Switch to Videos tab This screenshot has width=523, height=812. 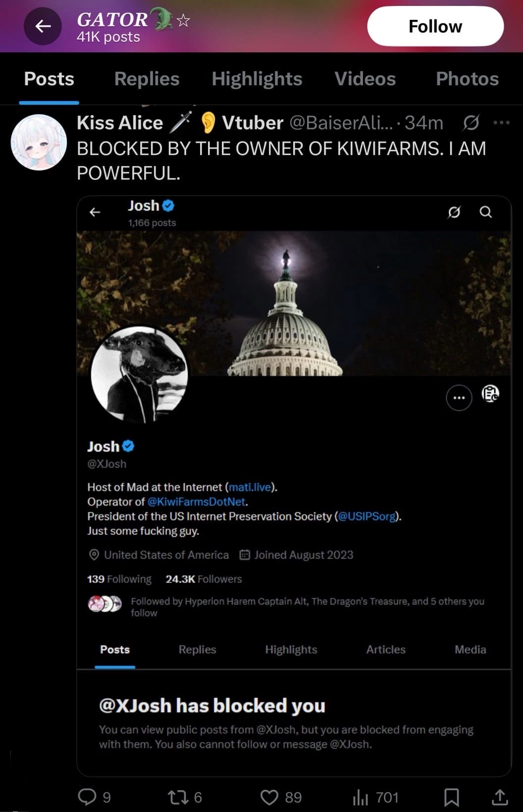click(x=365, y=79)
